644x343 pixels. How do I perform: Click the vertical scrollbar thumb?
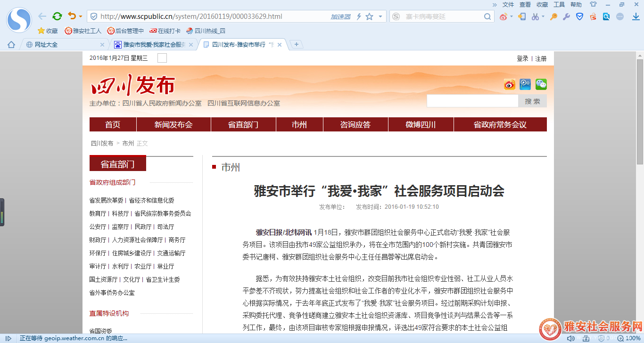[x=640, y=111]
